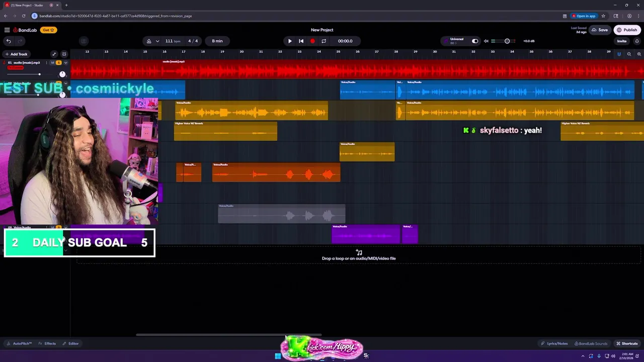
Task: Open the AutoPitch panel
Action: (19, 343)
